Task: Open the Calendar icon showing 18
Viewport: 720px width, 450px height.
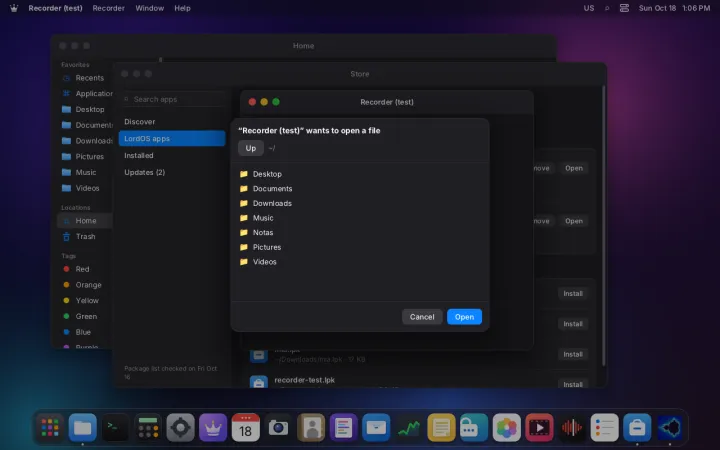Action: pyautogui.click(x=246, y=428)
